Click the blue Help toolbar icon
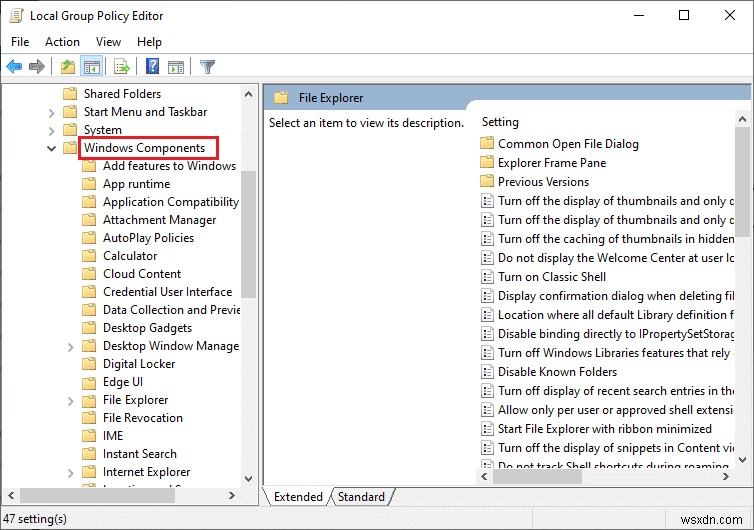 point(152,66)
